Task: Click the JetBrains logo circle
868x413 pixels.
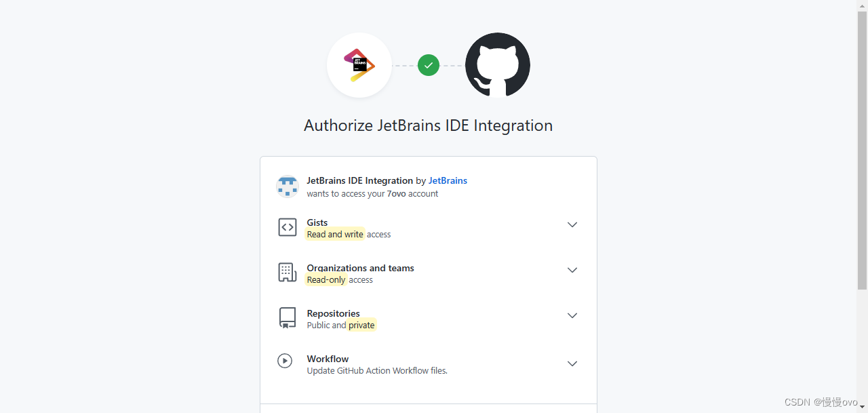Action: 359,65
